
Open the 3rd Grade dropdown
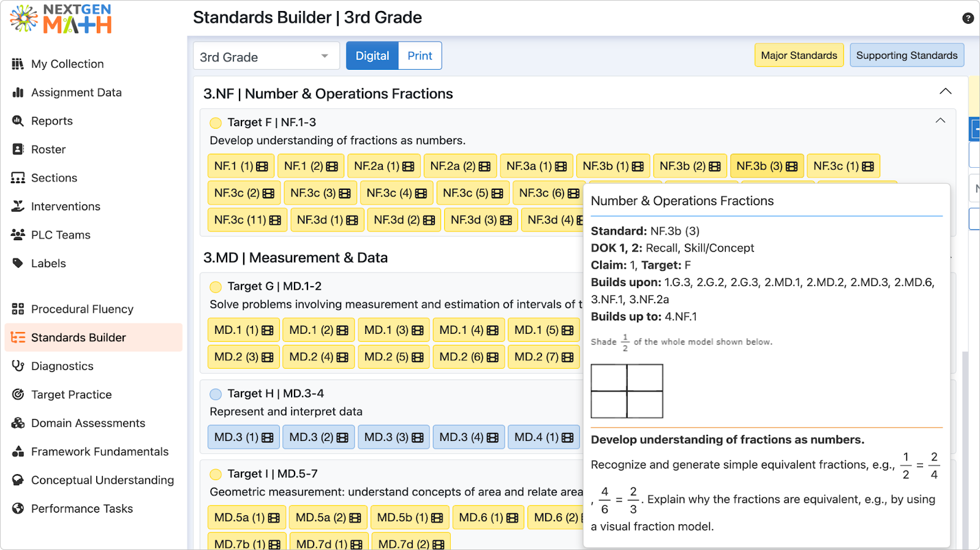[266, 56]
